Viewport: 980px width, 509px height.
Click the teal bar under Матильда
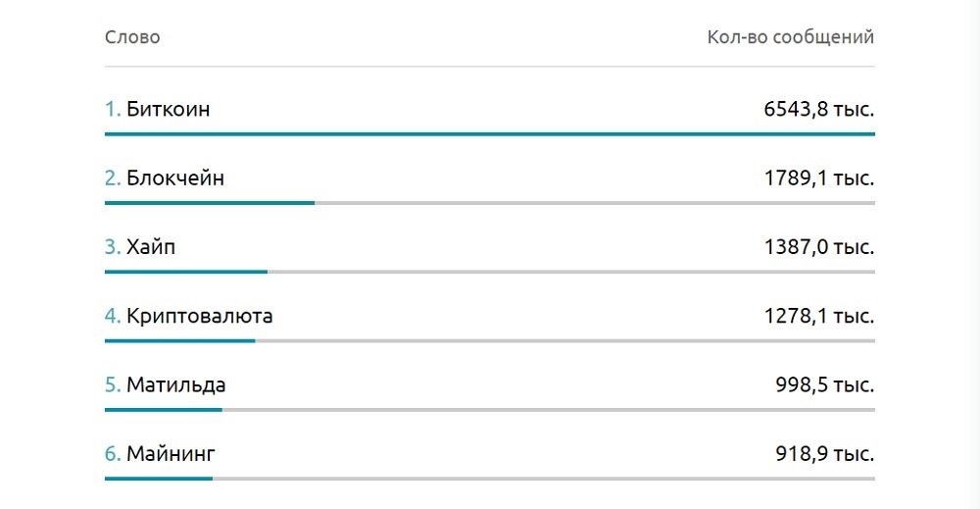click(164, 410)
